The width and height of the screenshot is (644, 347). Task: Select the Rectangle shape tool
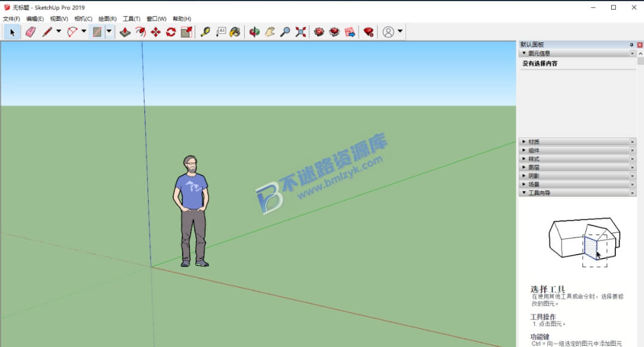coord(97,32)
